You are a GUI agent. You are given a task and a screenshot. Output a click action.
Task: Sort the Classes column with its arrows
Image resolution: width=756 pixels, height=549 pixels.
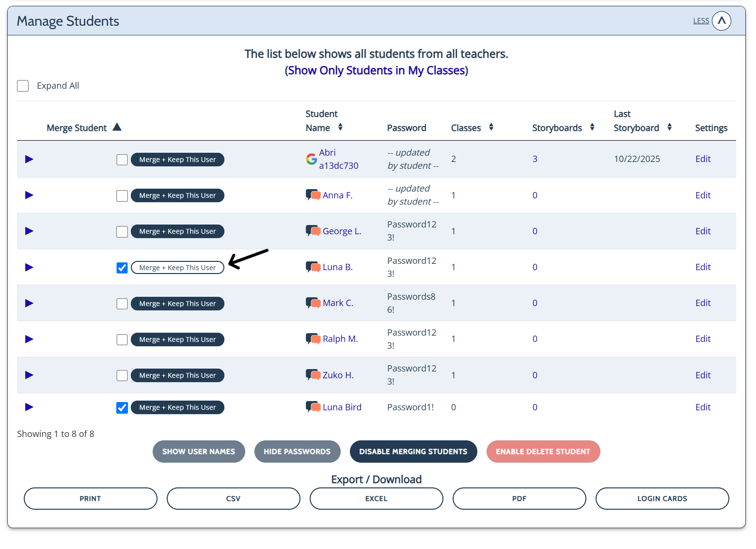[x=491, y=127]
